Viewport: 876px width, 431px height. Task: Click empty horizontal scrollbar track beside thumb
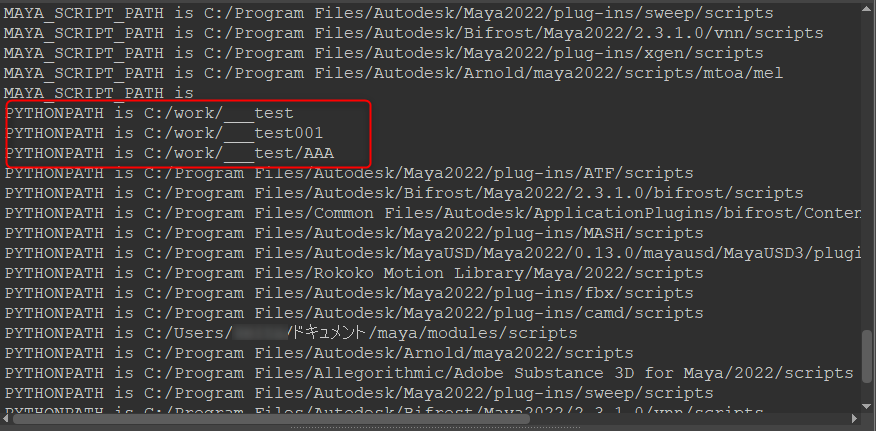pos(688,419)
